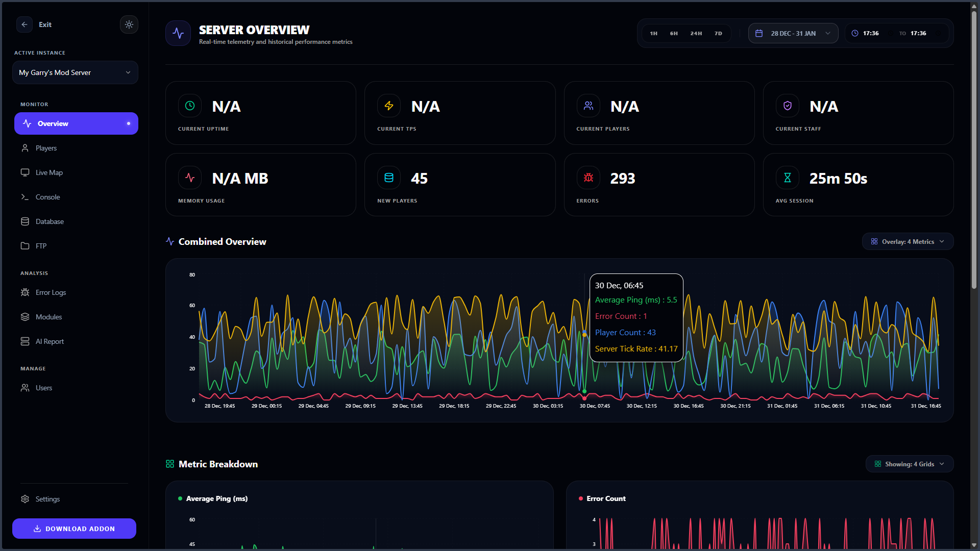Viewport: 980px width, 551px height.
Task: Open the 28 DEC - 31 JAN date picker
Action: pos(793,33)
